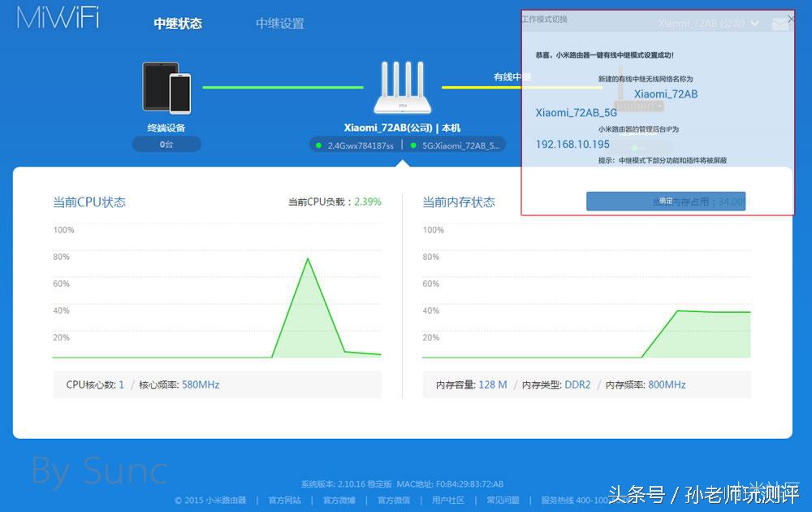This screenshot has width=812, height=512.
Task: Open the 常见问题 footer link
Action: 501,501
